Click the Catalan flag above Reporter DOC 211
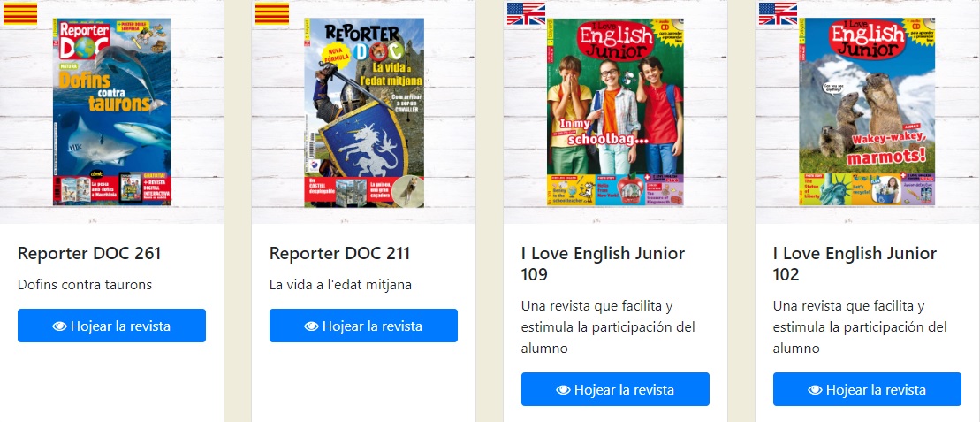The image size is (980, 422). [272, 13]
